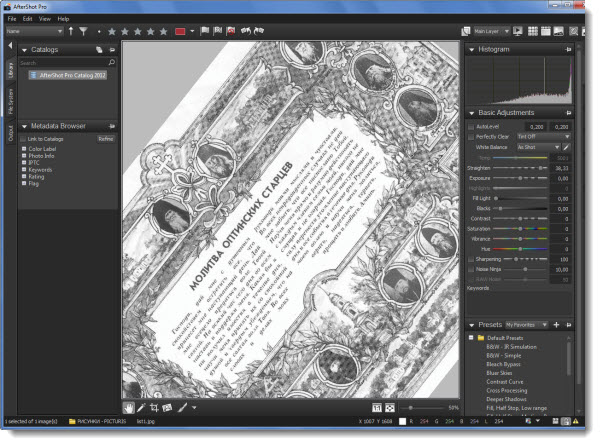Select the Crop tool

click(x=154, y=408)
